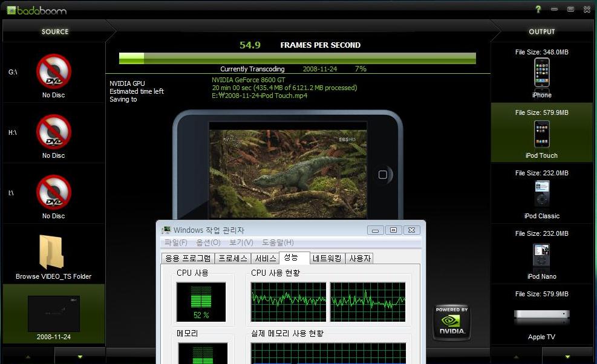Switch to 프로세스 tab in Task Manager
This screenshot has height=364, width=597.
coord(233,259)
